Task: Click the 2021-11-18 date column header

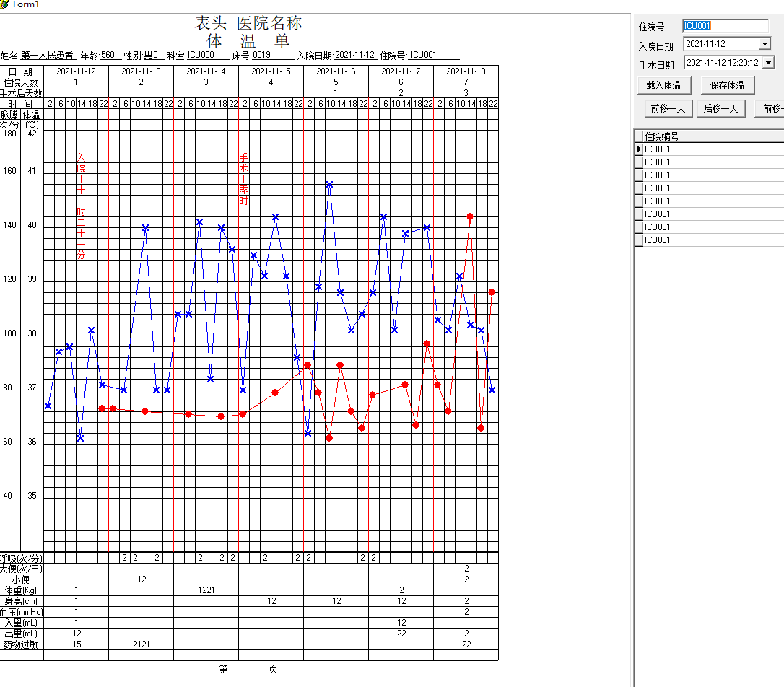Action: pyautogui.click(x=466, y=71)
